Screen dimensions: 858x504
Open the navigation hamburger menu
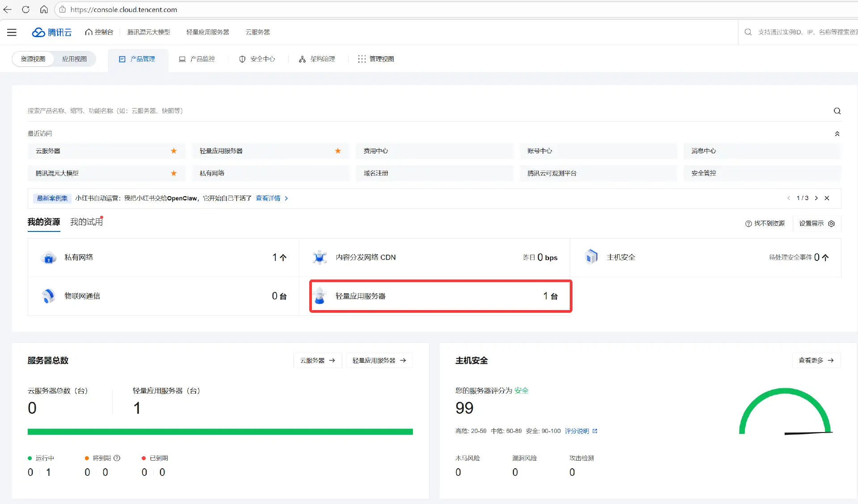tap(12, 32)
